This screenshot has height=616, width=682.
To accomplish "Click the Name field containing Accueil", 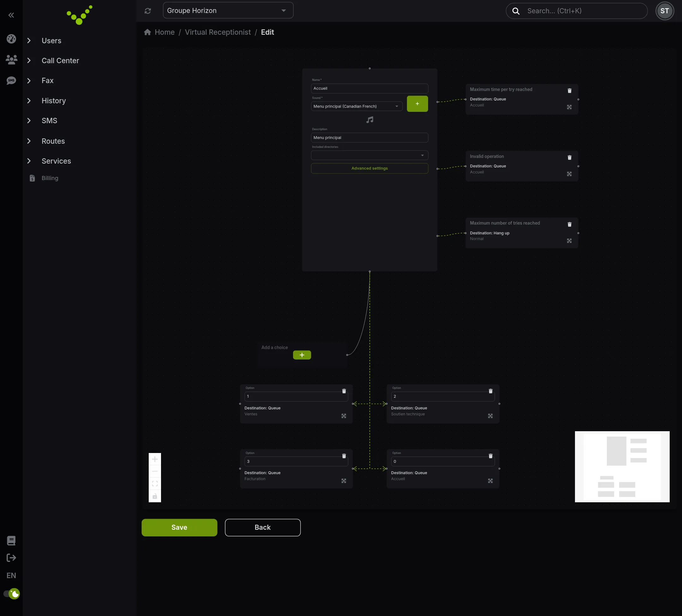I will (x=369, y=88).
